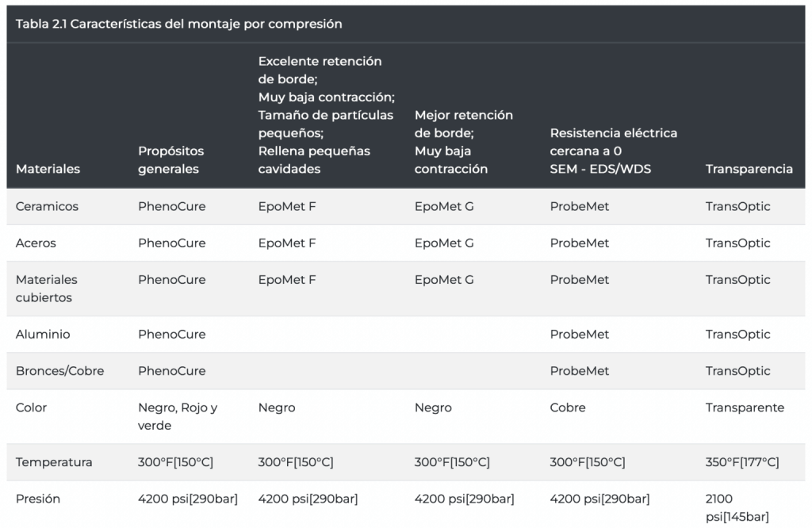Image resolution: width=812 pixels, height=528 pixels.
Task: Click the 'Resistencia eléctrica cercana a 0' header
Action: pyautogui.click(x=613, y=151)
